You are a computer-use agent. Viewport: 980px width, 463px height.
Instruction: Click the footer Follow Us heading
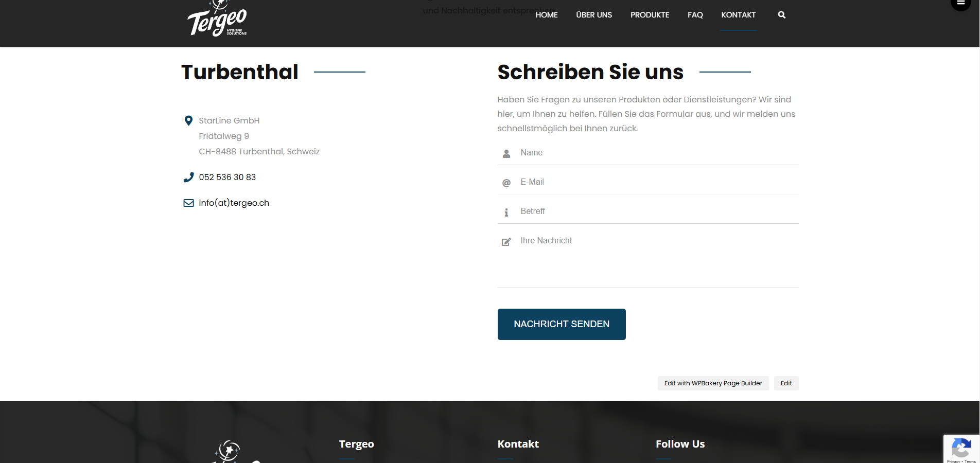(x=680, y=444)
